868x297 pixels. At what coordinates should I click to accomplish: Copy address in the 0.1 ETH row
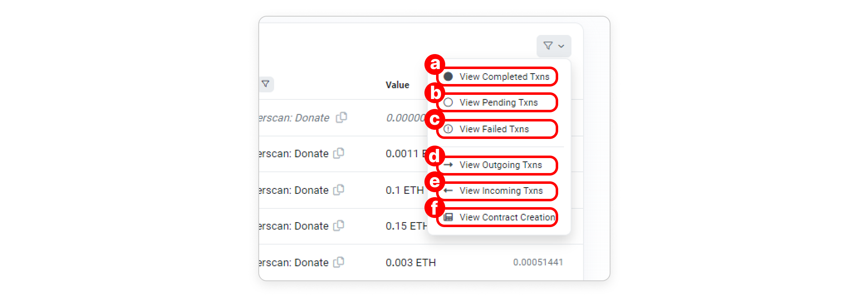click(339, 190)
